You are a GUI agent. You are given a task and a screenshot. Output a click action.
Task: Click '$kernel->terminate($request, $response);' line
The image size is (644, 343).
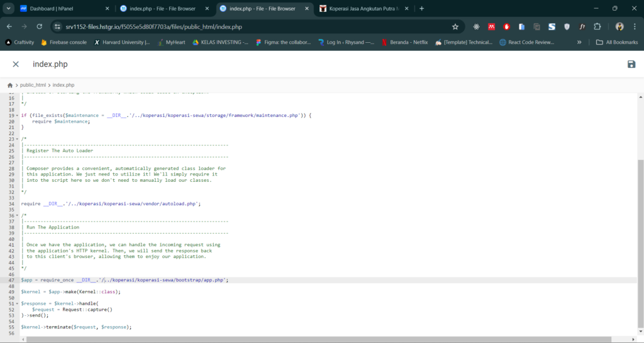pos(76,327)
